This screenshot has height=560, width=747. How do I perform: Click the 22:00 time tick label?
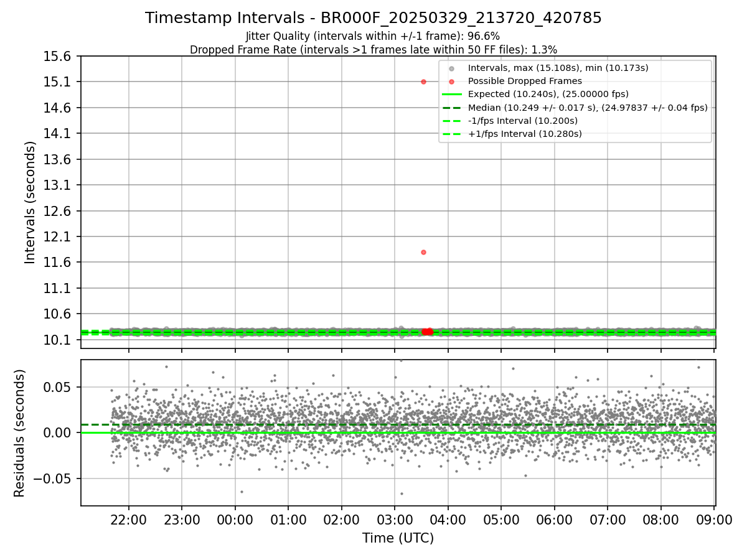[129, 520]
